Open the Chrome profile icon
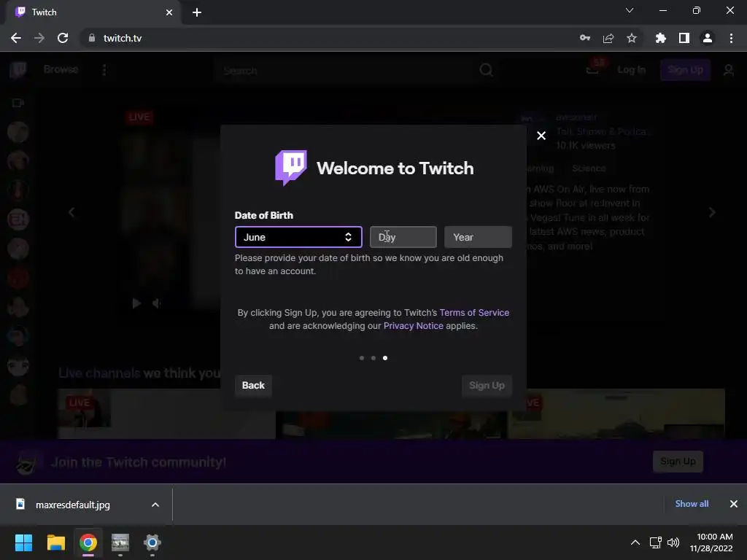 [708, 38]
